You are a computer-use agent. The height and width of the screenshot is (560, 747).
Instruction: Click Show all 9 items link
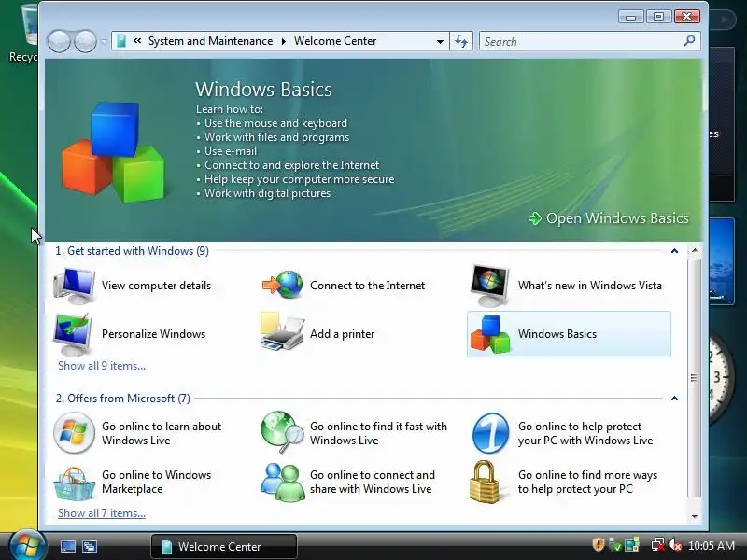click(x=102, y=366)
